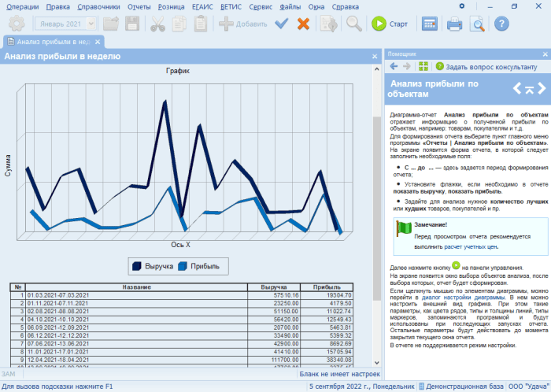Click the green checkmark apply icon

click(x=282, y=24)
